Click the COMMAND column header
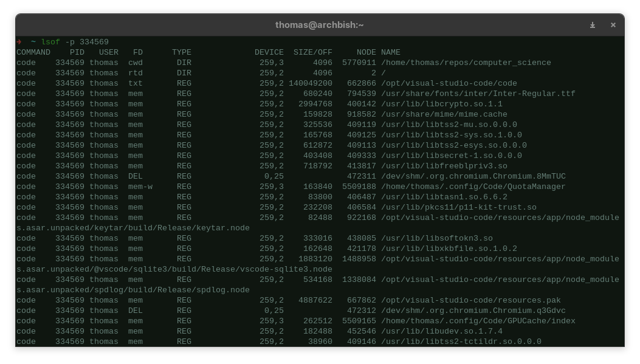Viewport: 640px width, 364px height. (x=33, y=52)
